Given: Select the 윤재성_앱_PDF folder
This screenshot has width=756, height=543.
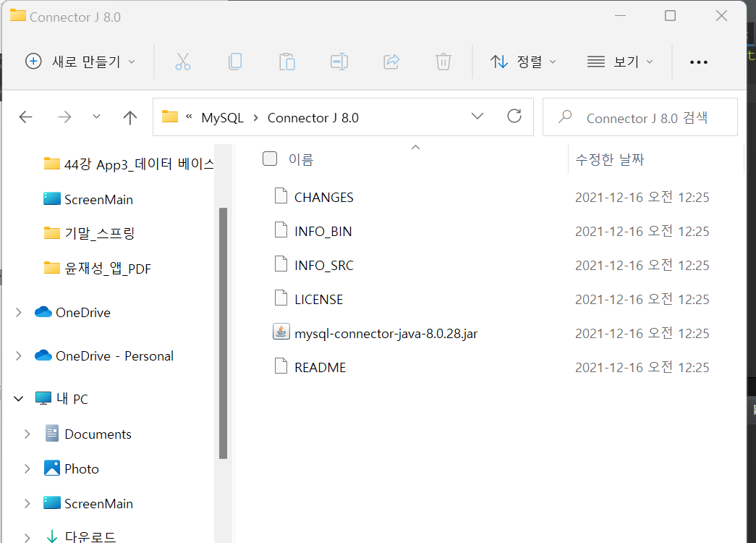Looking at the screenshot, I should click(98, 269).
